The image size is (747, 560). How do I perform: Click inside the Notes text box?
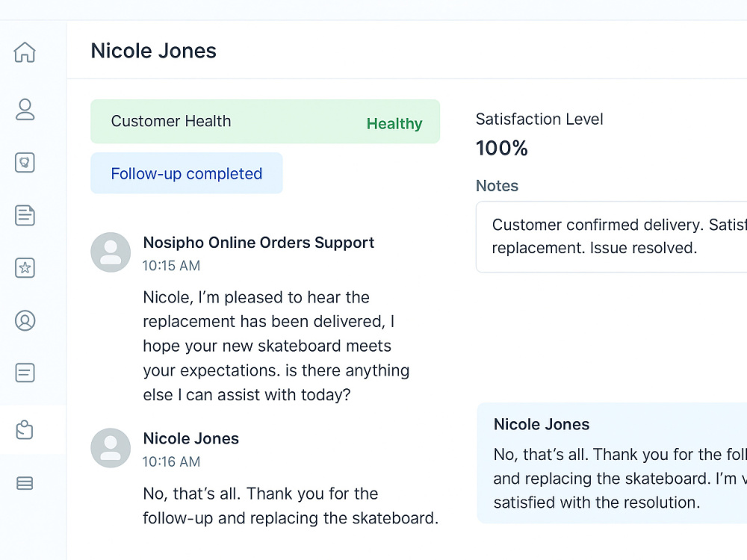pos(611,237)
